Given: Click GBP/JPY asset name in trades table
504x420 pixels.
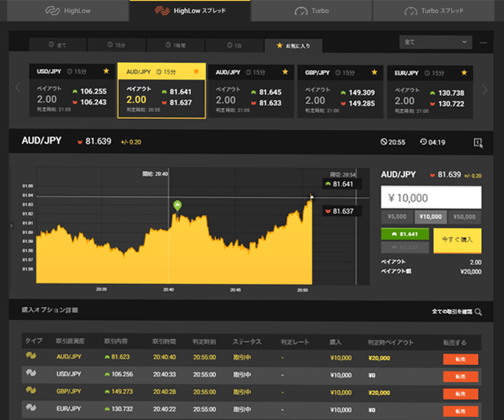Looking at the screenshot, I should (x=69, y=391).
